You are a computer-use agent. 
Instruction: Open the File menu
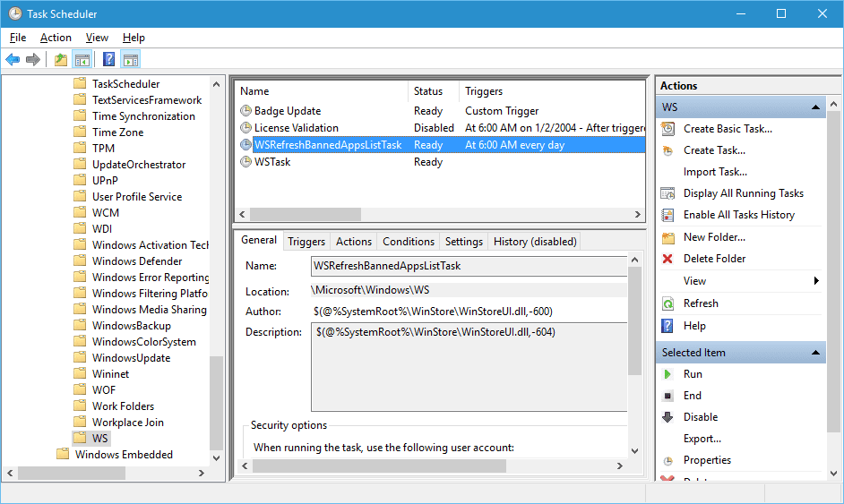tap(18, 38)
